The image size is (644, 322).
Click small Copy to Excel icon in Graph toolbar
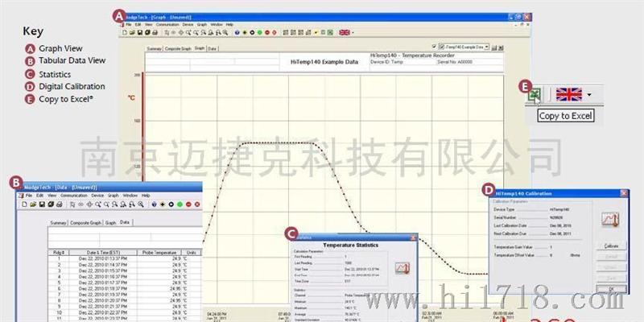click(x=330, y=32)
